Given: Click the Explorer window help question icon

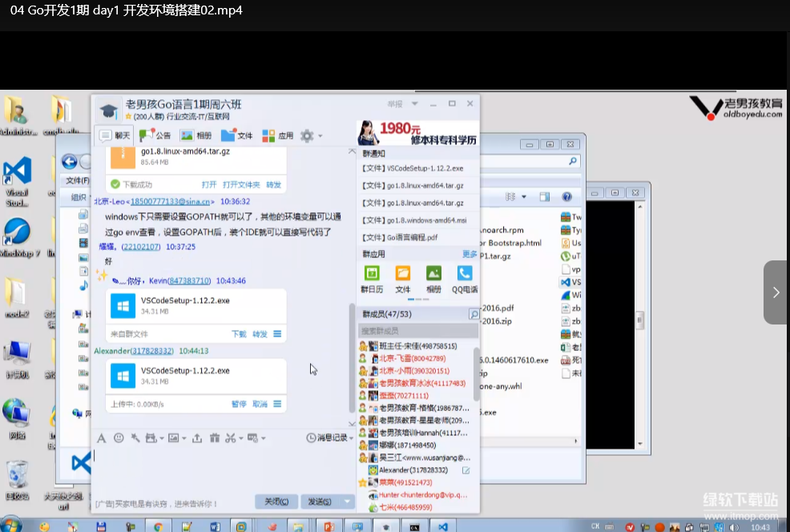Looking at the screenshot, I should (x=566, y=196).
